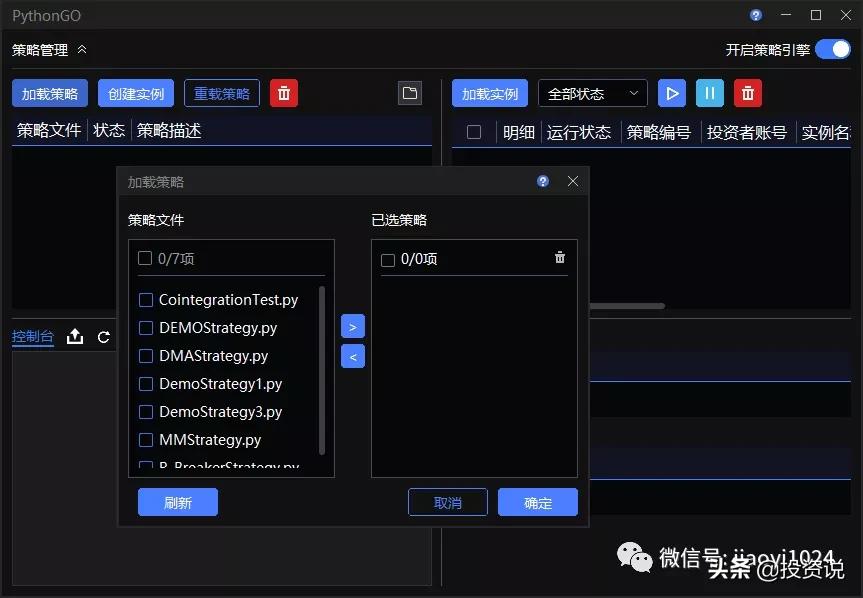This screenshot has height=598, width=863.
Task: Open help via the question mark in 加载策略 dialog
Action: pos(542,181)
